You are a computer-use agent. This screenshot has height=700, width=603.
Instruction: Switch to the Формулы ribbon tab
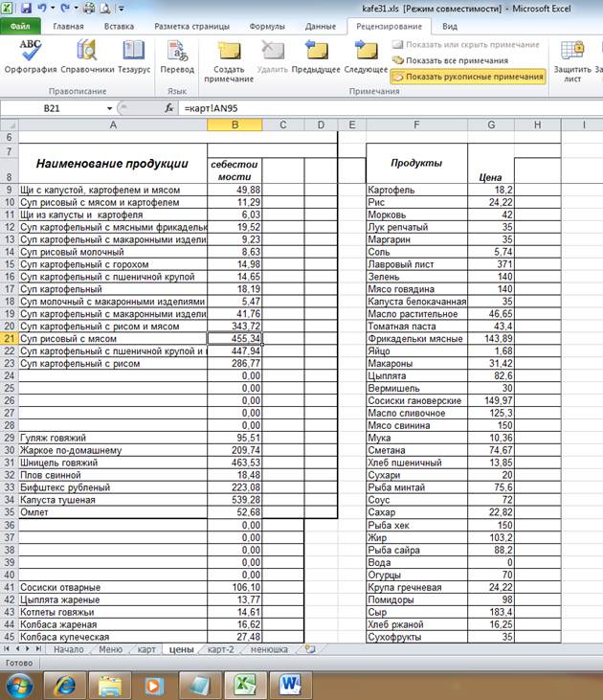point(267,27)
